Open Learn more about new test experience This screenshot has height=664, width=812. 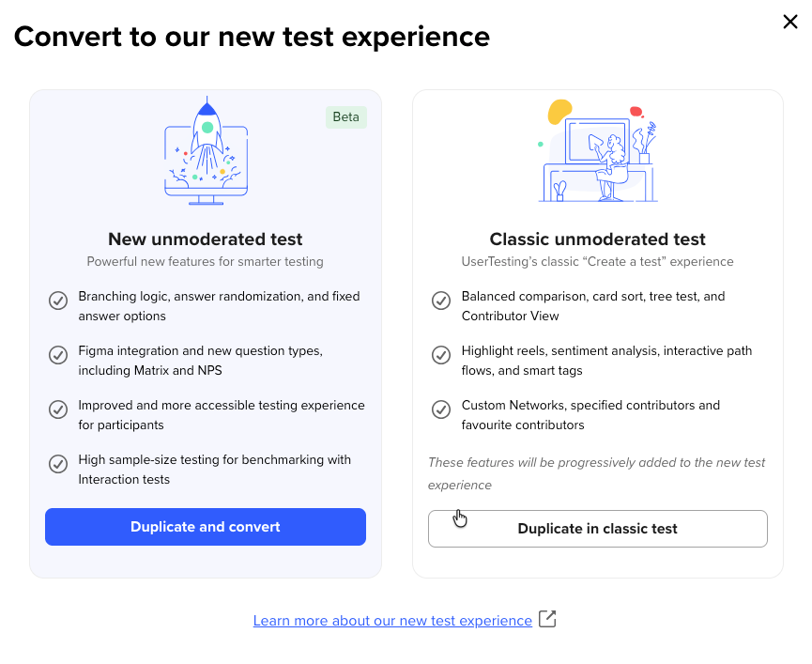pos(392,621)
